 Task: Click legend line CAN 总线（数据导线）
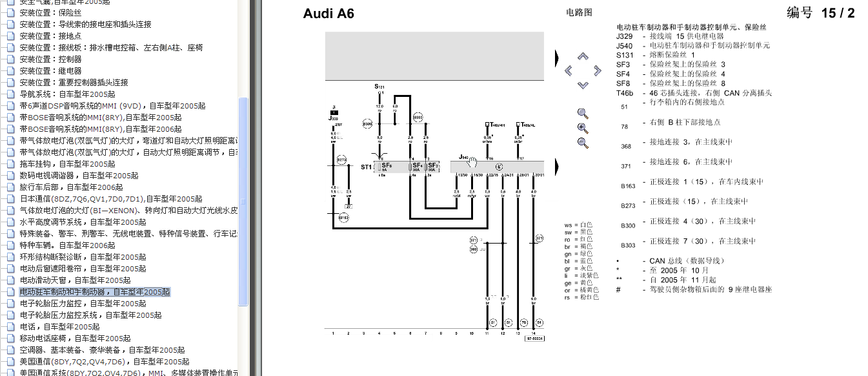tap(671, 260)
